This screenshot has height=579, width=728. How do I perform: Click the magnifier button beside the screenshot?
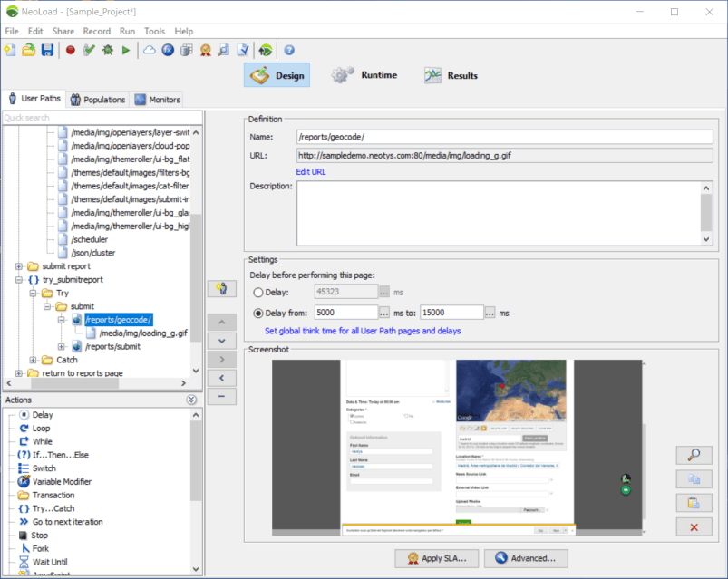pyautogui.click(x=694, y=456)
